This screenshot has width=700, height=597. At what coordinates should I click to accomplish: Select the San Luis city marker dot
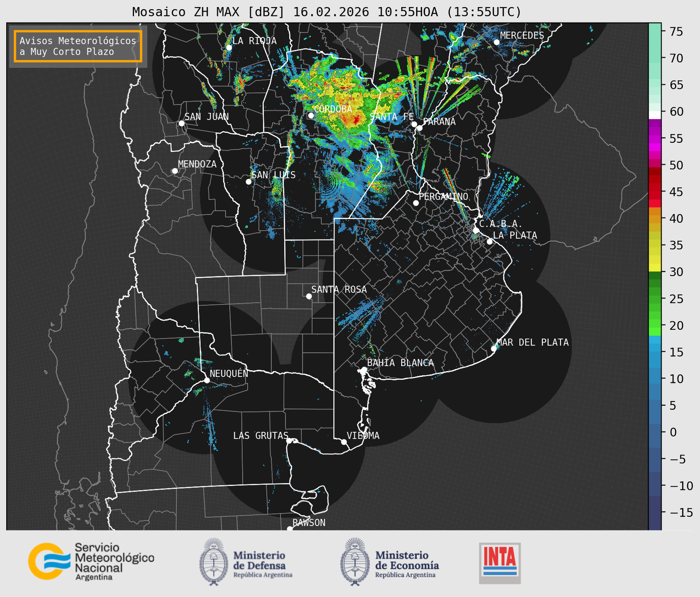point(249,182)
